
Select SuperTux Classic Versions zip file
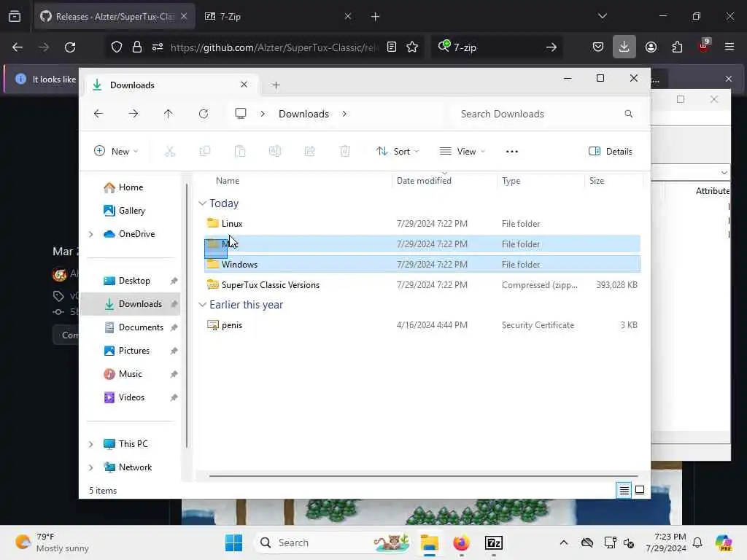pyautogui.click(x=422, y=285)
